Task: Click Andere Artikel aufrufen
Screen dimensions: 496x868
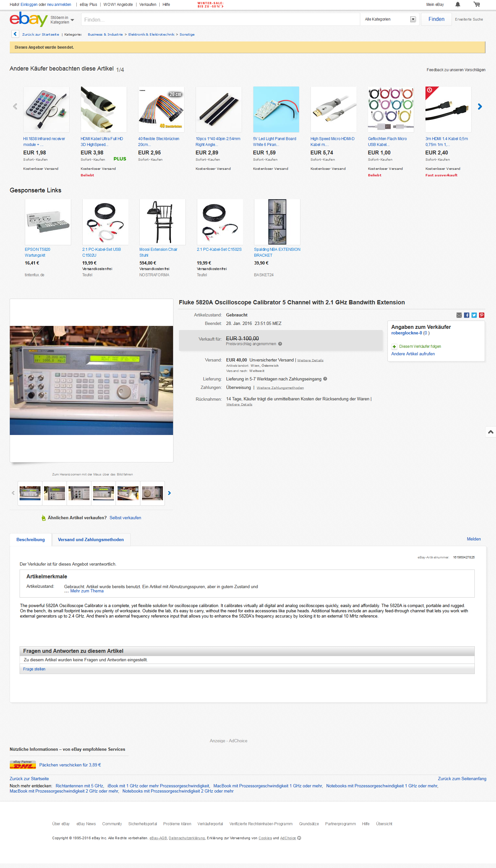Action: tap(413, 354)
